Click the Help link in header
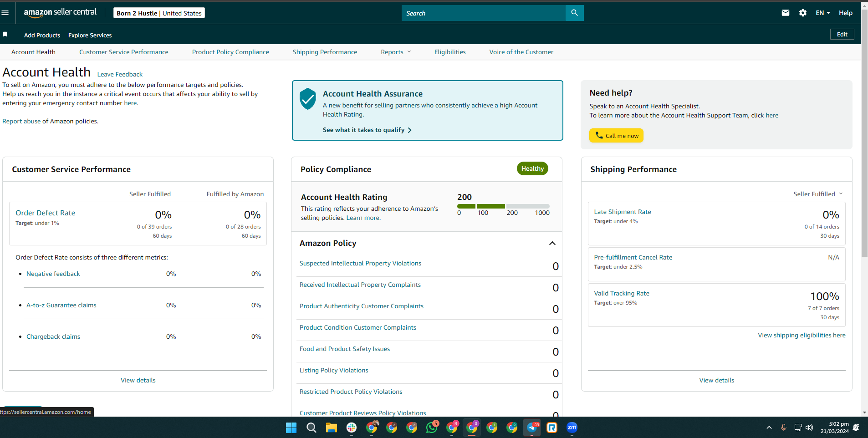Image resolution: width=868 pixels, height=438 pixels. click(x=846, y=13)
